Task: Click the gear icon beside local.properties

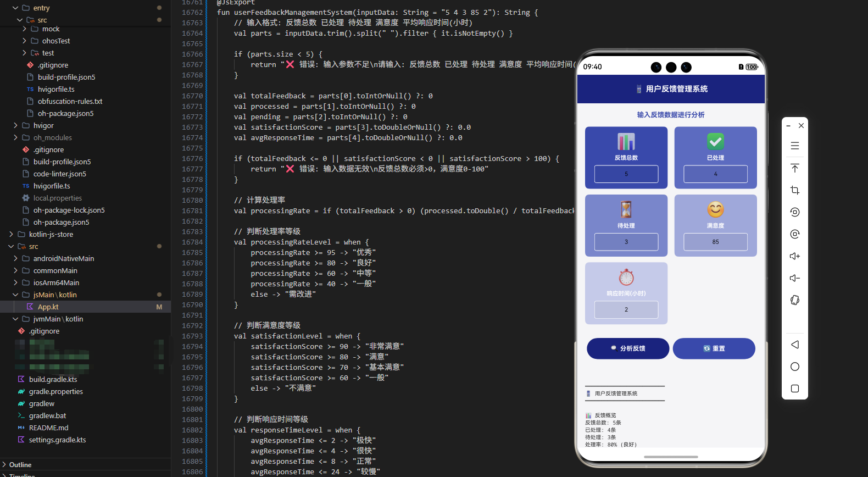Action: (x=25, y=198)
